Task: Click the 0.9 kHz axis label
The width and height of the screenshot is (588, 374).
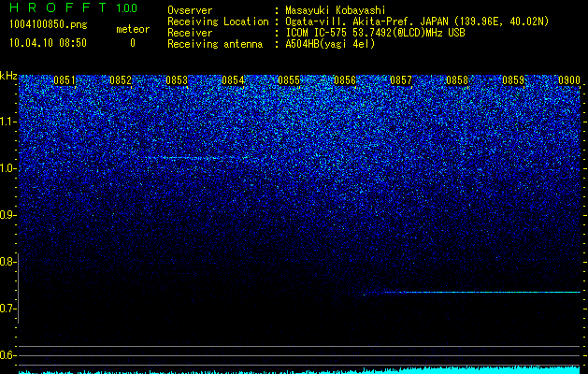Action: [x=7, y=215]
